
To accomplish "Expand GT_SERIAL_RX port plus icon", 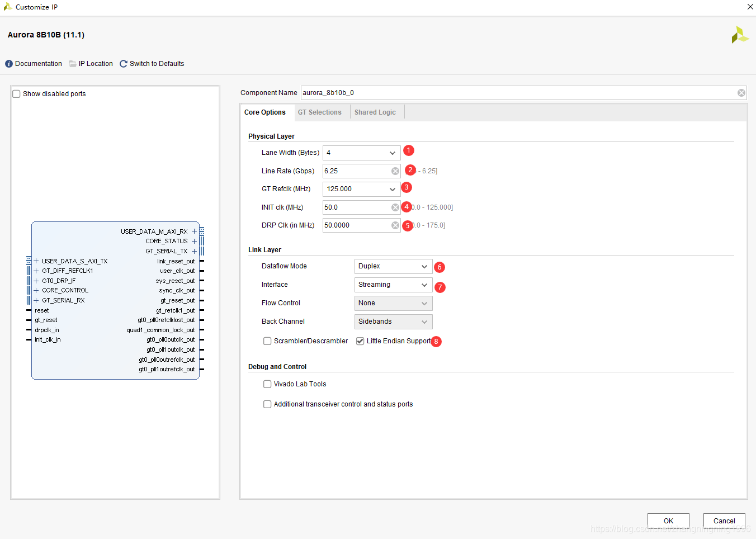I will [x=36, y=300].
